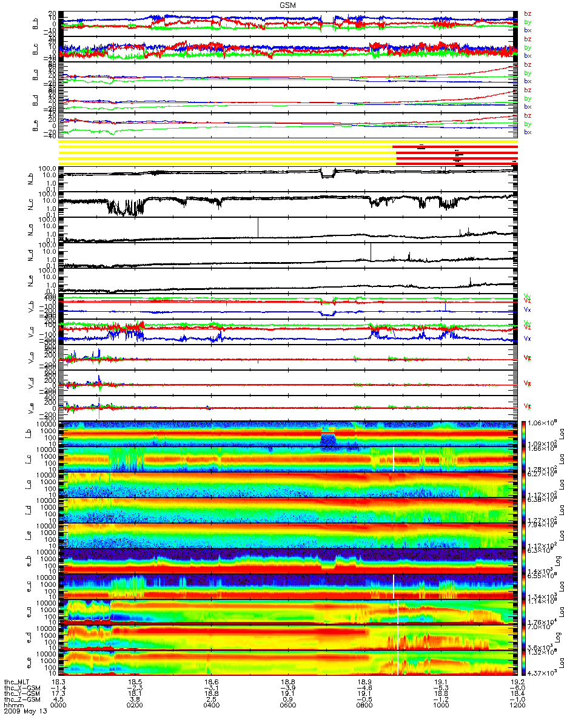Click the MLT value 18.3 at 0000

pyautogui.click(x=59, y=682)
